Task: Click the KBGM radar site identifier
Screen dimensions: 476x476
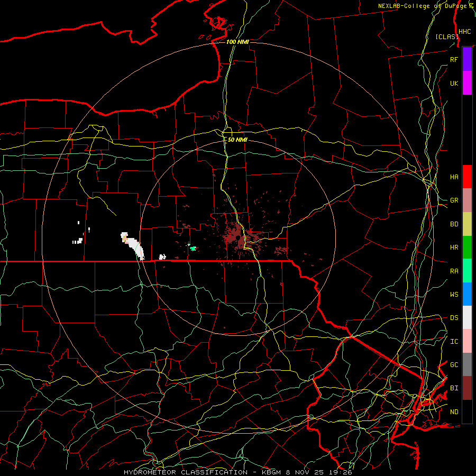Action: (x=272, y=472)
